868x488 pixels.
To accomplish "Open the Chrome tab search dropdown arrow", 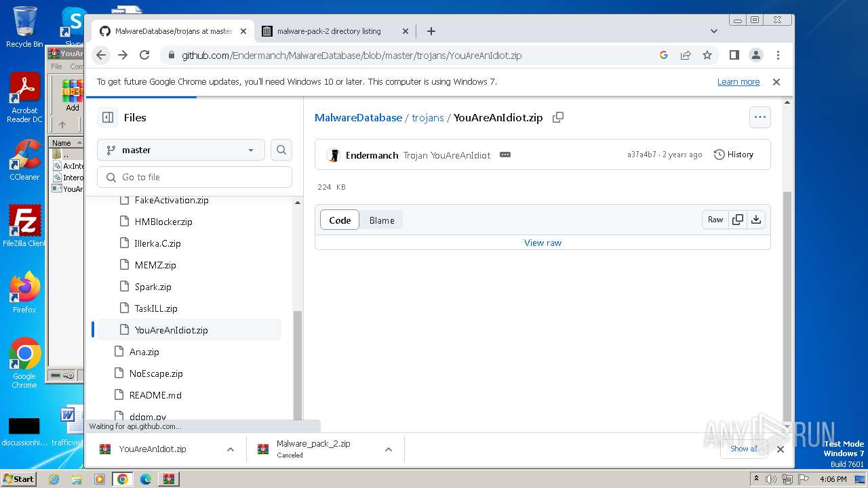I will pos(714,31).
